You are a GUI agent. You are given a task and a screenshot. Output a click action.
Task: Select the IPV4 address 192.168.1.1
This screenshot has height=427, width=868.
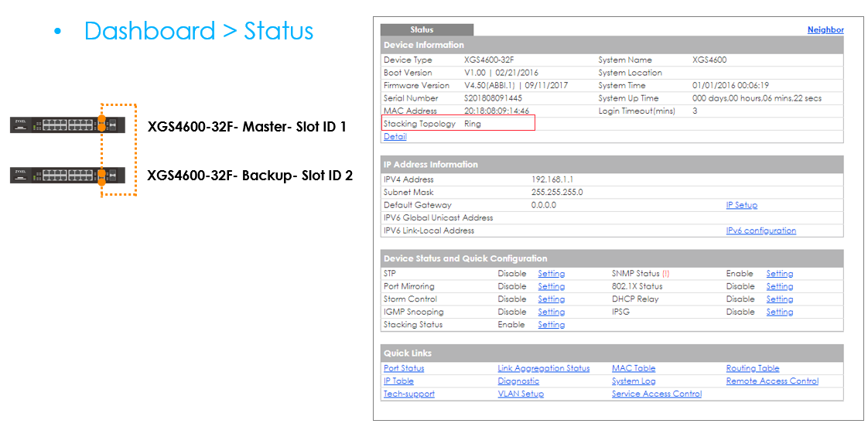click(552, 179)
